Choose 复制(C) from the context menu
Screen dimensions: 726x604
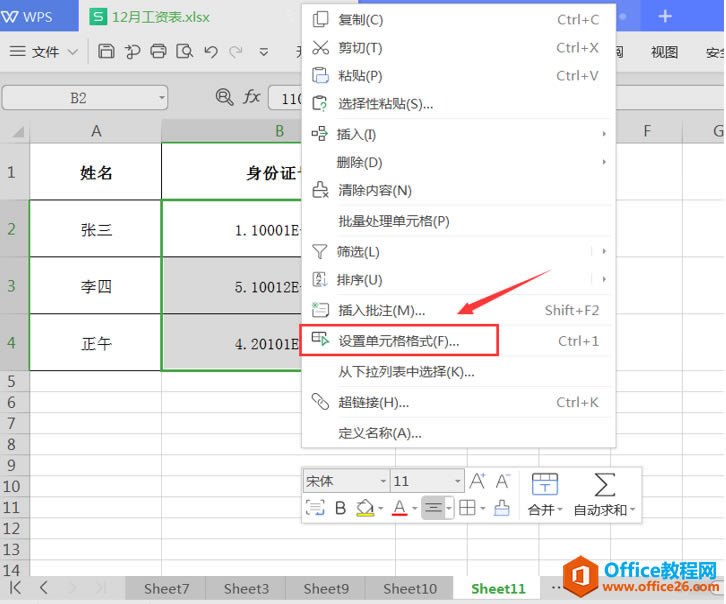coord(458,20)
